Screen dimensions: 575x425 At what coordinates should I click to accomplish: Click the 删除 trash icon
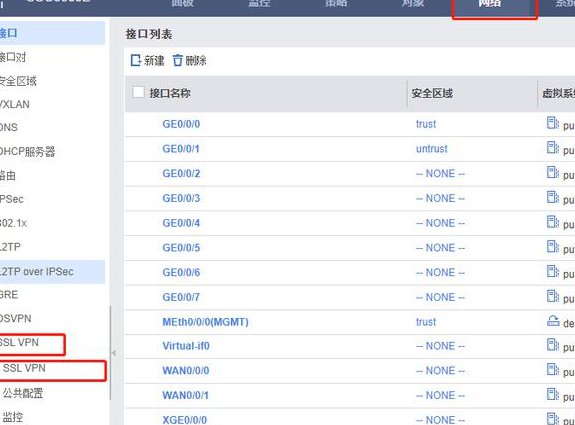tap(177, 60)
